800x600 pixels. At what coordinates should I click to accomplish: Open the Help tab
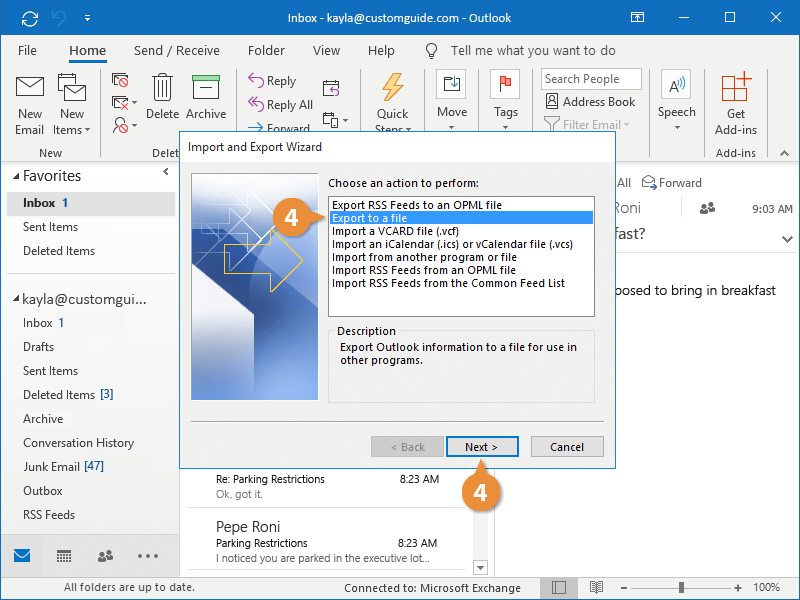pos(381,51)
